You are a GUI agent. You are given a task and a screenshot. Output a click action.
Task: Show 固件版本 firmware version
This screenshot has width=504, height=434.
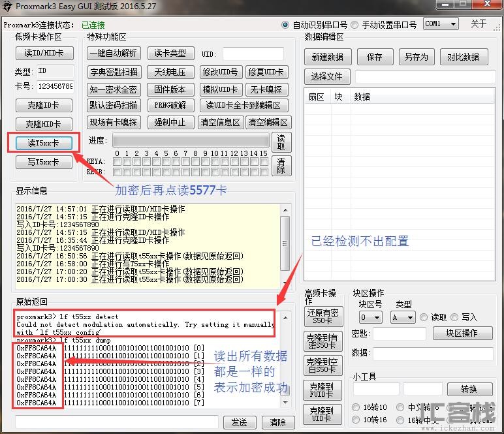click(170, 89)
